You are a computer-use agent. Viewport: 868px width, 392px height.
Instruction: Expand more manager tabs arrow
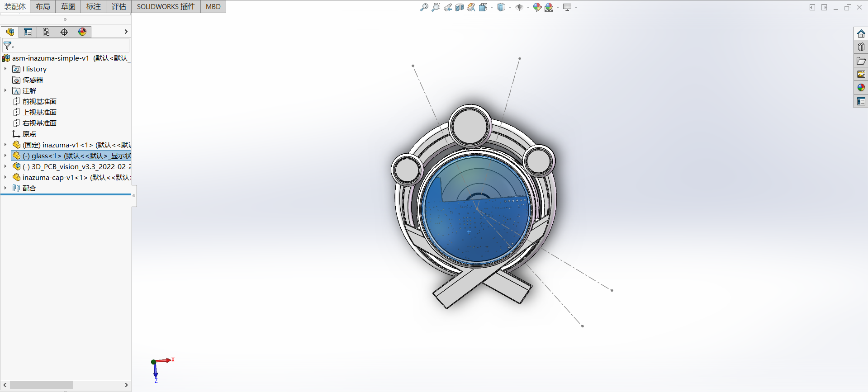pos(126,32)
